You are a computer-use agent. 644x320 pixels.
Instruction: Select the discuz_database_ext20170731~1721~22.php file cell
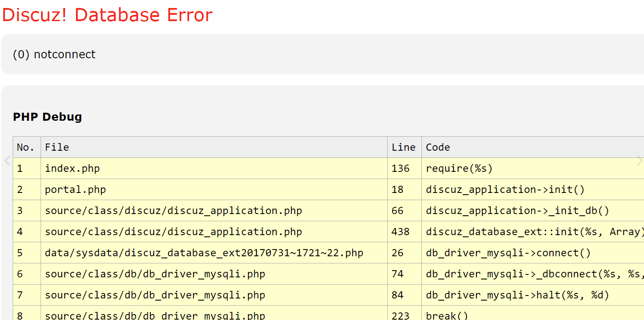click(x=214, y=253)
